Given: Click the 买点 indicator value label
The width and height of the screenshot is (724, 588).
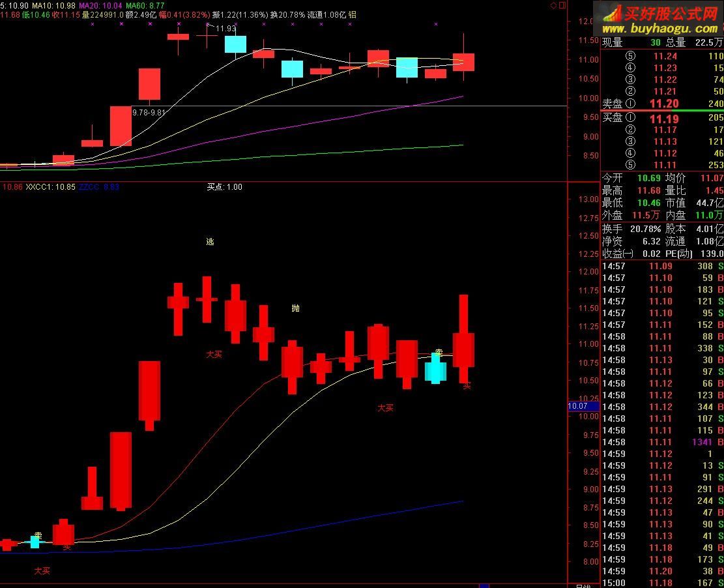Looking at the screenshot, I should coord(224,187).
